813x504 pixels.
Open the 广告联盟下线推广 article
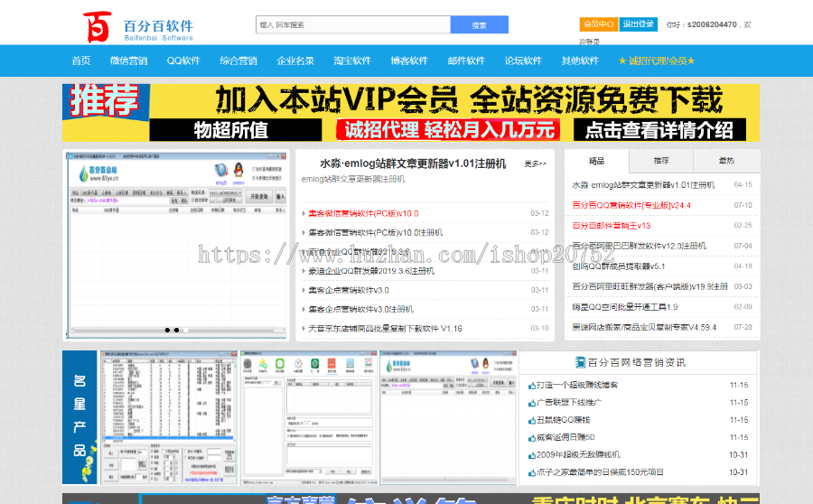click(569, 402)
